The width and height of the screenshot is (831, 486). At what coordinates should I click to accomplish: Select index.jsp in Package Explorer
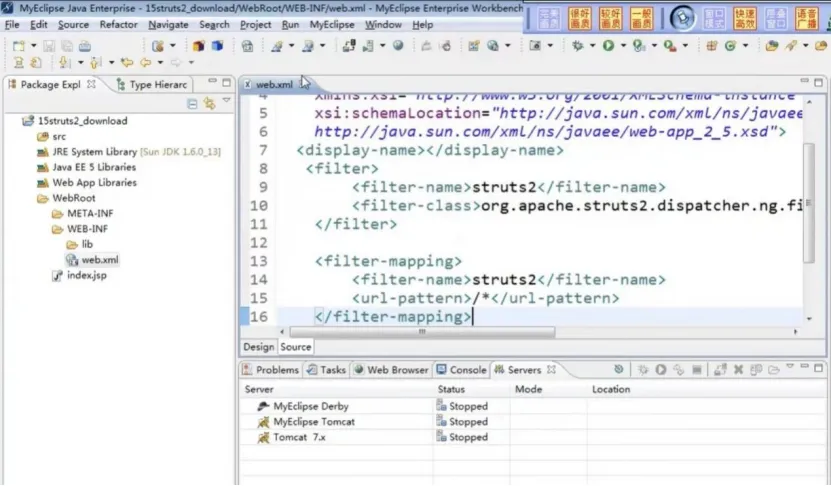(79, 275)
